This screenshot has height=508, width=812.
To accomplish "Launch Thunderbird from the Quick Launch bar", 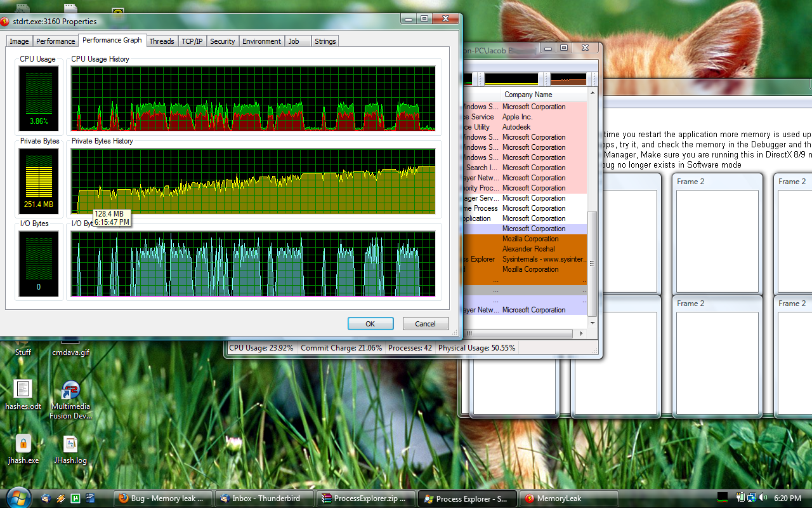I will click(47, 498).
